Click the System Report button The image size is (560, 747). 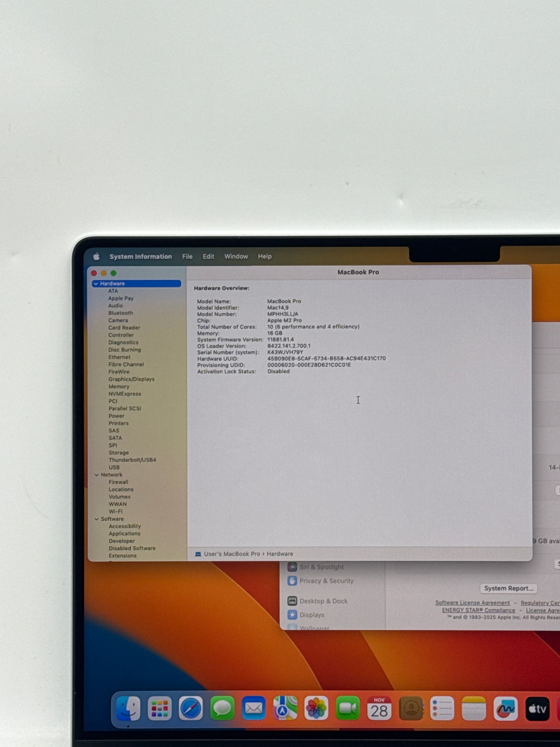click(x=508, y=588)
